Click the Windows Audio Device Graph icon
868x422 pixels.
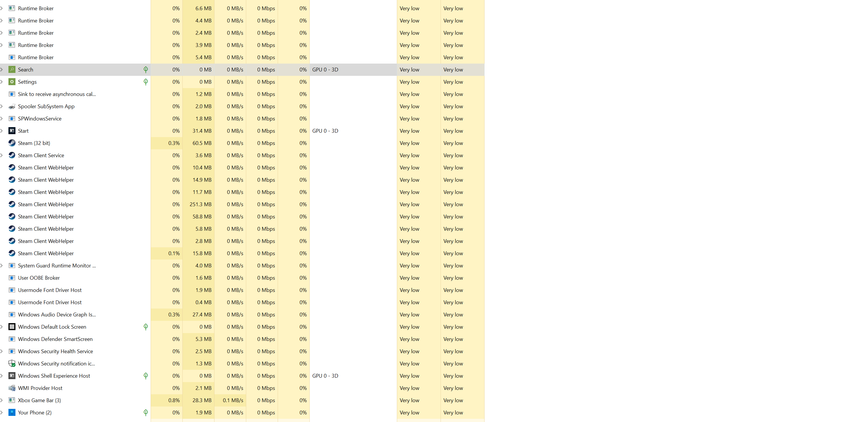12,314
